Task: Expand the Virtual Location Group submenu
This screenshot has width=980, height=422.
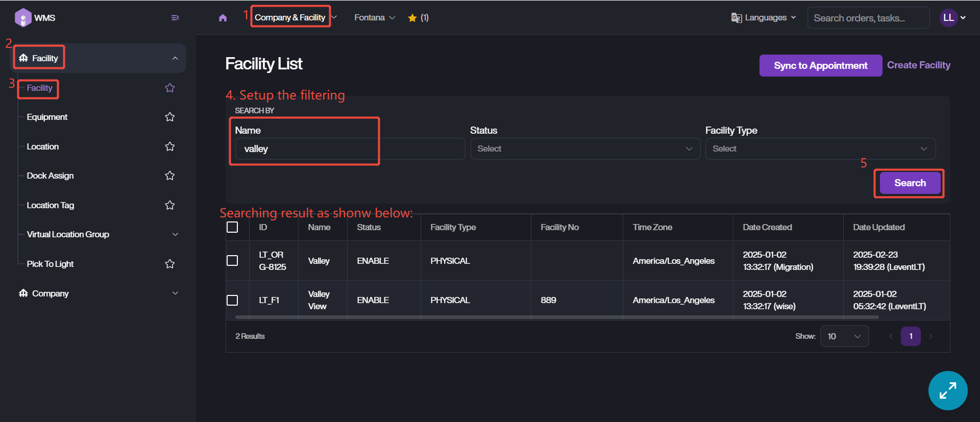Action: pos(175,235)
